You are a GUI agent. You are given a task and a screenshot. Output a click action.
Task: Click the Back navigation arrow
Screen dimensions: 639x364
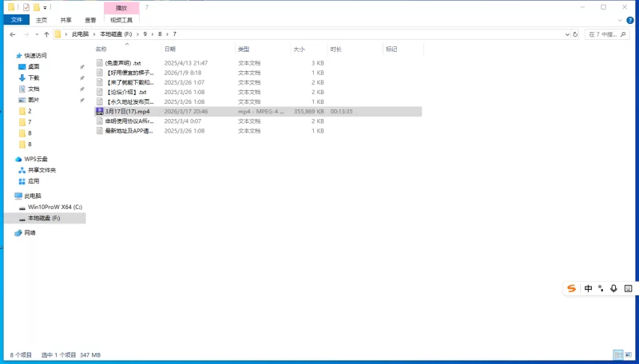coord(13,34)
